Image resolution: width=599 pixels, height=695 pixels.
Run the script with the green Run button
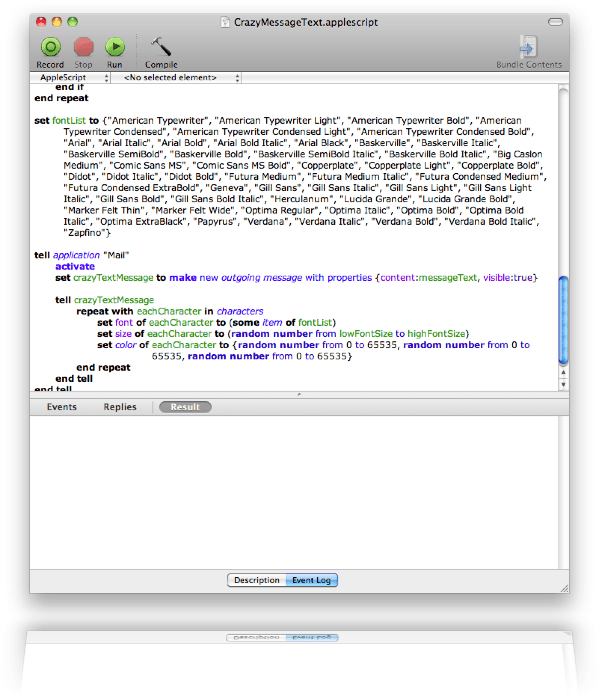pos(115,47)
